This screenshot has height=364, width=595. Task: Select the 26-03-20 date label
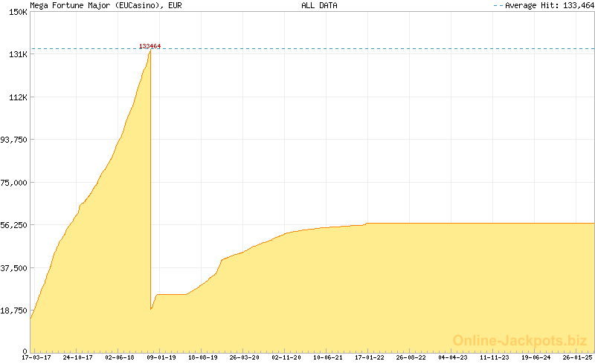[x=244, y=357]
